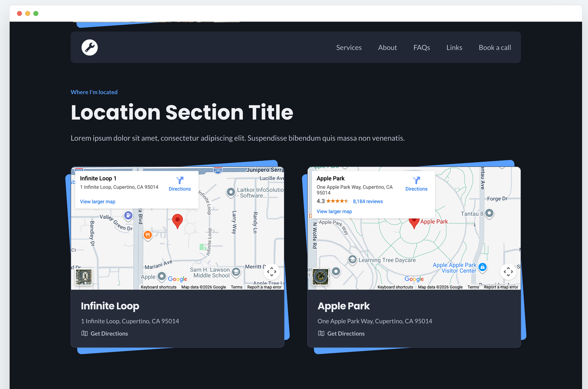This screenshot has height=389, width=588.
Task: Click Apple Park Visitor Center marker
Action: click(x=482, y=267)
